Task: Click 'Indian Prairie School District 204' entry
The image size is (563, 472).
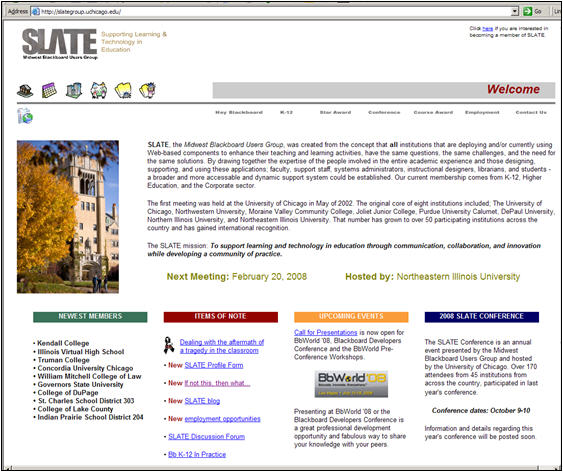Action: click(x=90, y=417)
